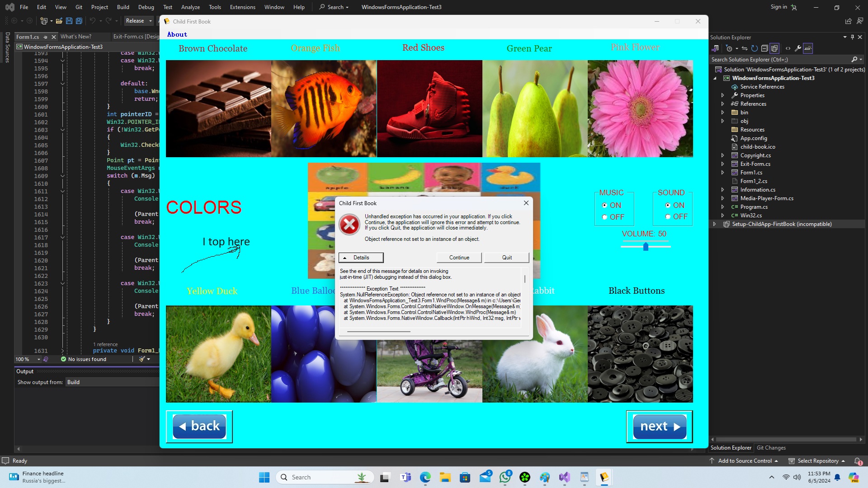Viewport: 868px width, 488px height.
Task: Open WhatsApp from the taskbar
Action: pos(505,477)
